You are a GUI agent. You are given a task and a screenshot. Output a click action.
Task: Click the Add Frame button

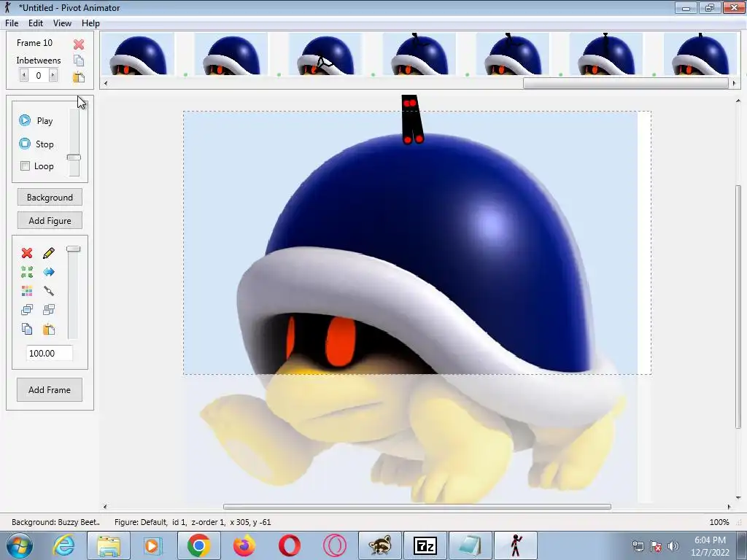(x=50, y=389)
